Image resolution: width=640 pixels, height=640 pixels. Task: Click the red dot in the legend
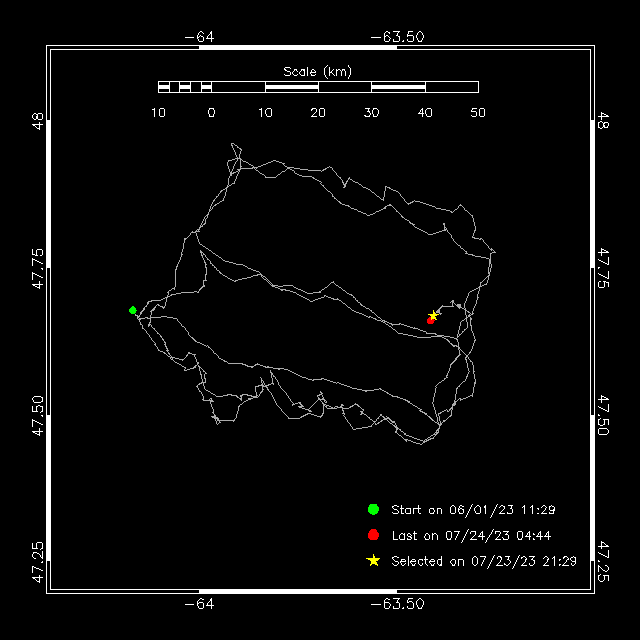point(373,535)
